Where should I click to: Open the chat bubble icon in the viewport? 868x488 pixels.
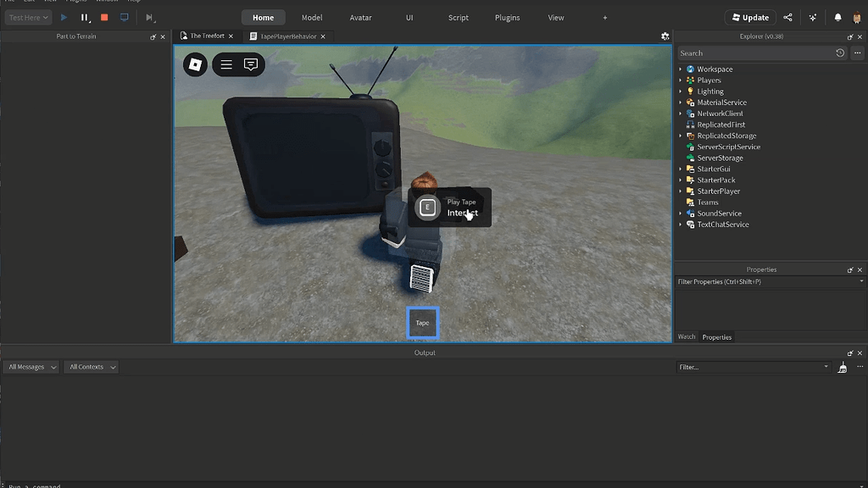point(250,64)
